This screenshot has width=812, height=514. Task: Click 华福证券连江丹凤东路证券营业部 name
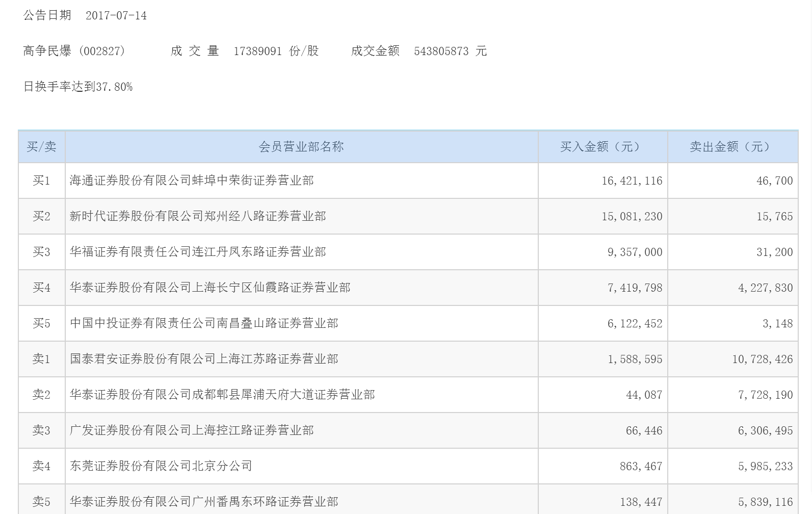click(198, 252)
